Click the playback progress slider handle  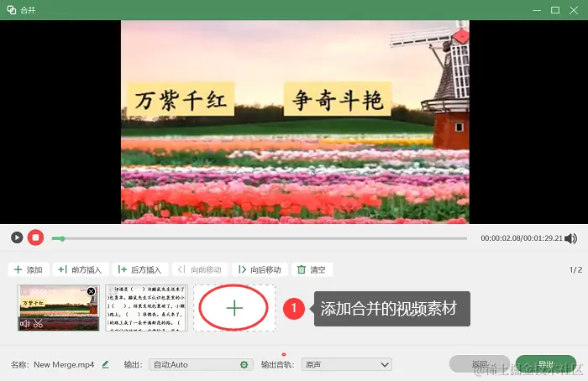[62, 238]
